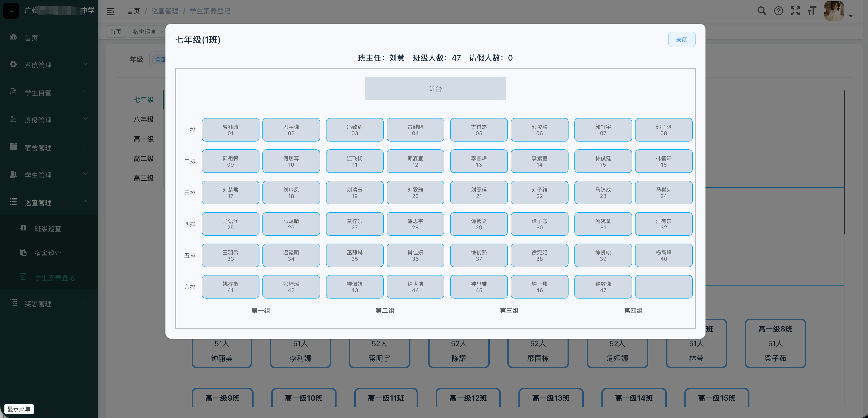Toggle fullscreen mode icon
This screenshot has width=868, height=418.
795,11
